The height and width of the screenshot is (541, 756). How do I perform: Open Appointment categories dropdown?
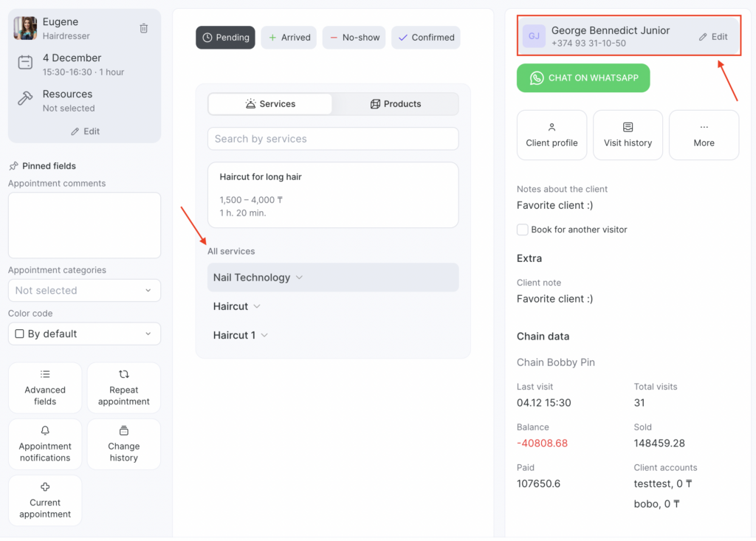pyautogui.click(x=84, y=291)
